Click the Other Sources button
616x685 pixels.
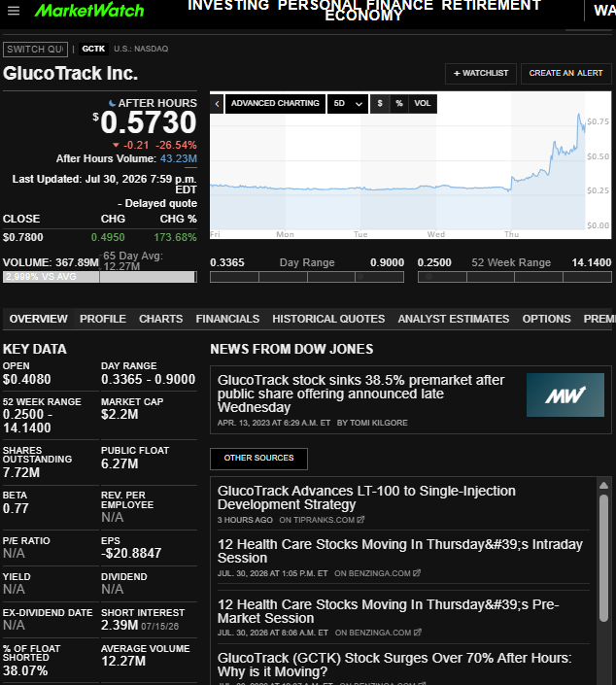tap(259, 459)
